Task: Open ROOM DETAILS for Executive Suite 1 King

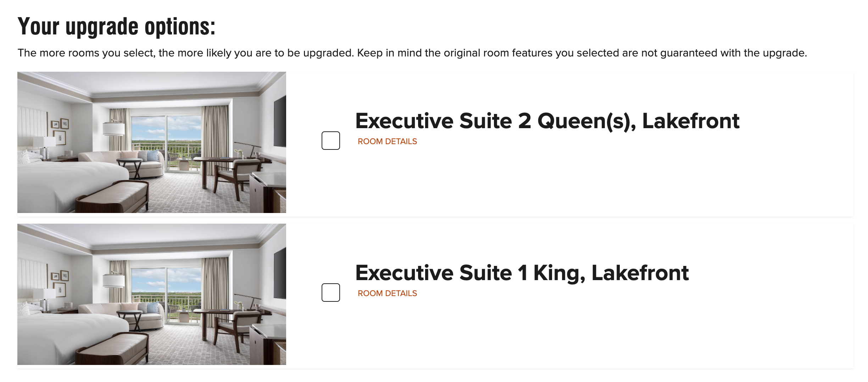Action: coord(387,293)
